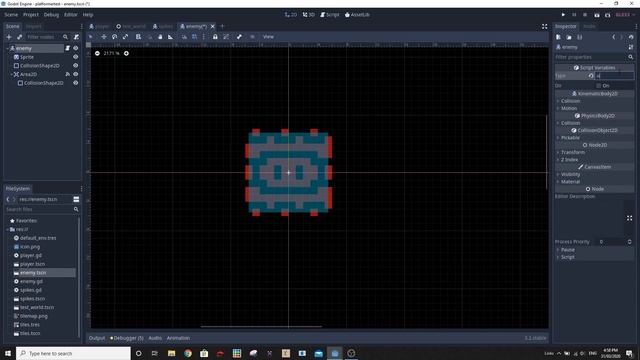This screenshot has height=360, width=640.
Task: Switch to the 3D workspace
Action: (309, 15)
